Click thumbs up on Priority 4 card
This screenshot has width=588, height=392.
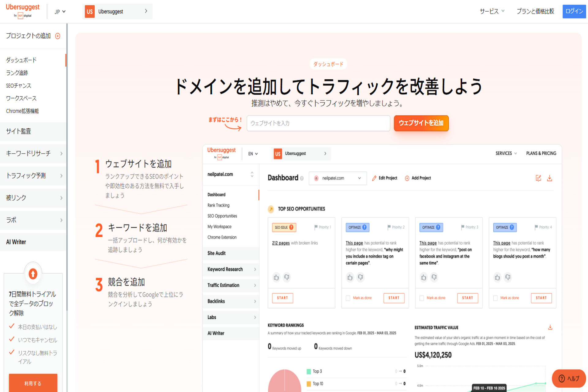pyautogui.click(x=497, y=277)
